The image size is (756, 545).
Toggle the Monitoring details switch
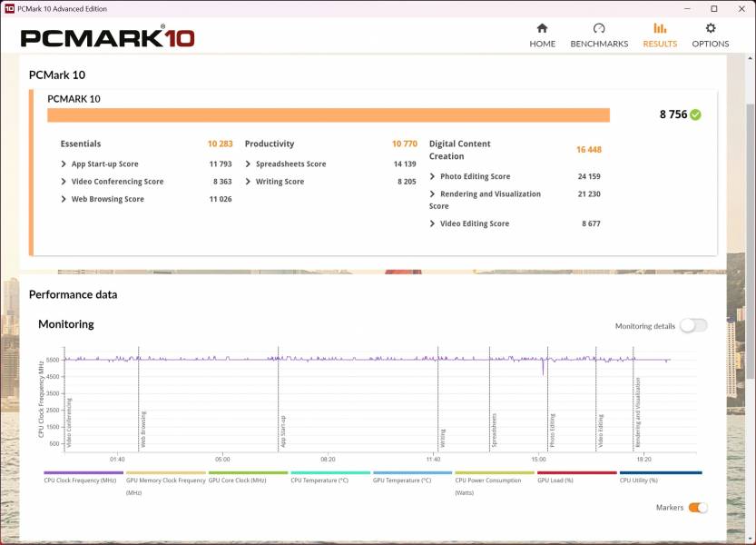click(x=692, y=325)
